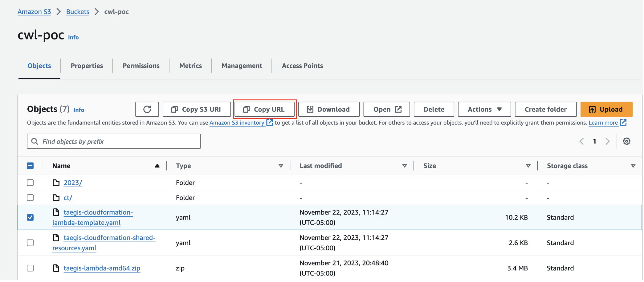The height and width of the screenshot is (282, 644).
Task: Click file icon of taegis-lambda-amd64.zip
Action: pyautogui.click(x=56, y=268)
